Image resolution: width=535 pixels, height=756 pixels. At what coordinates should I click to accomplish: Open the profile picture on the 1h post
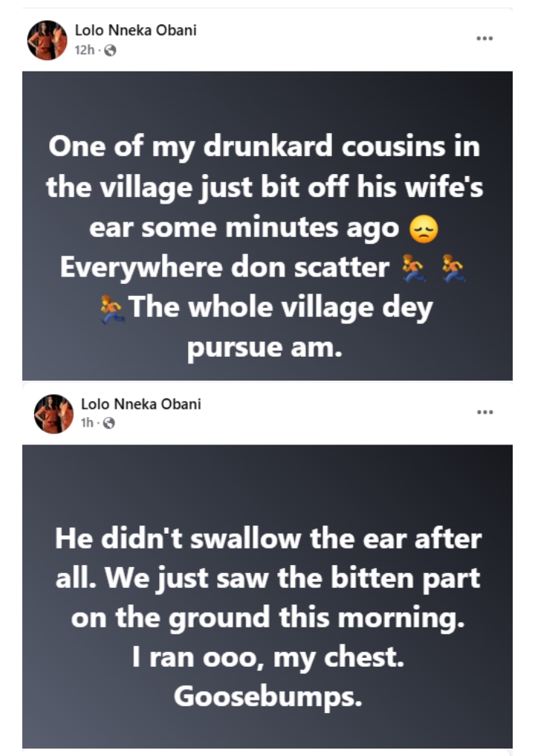click(53, 414)
